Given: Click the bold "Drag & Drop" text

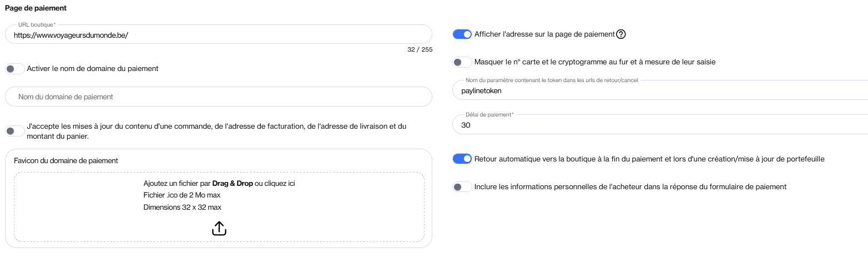Looking at the screenshot, I should point(233,183).
